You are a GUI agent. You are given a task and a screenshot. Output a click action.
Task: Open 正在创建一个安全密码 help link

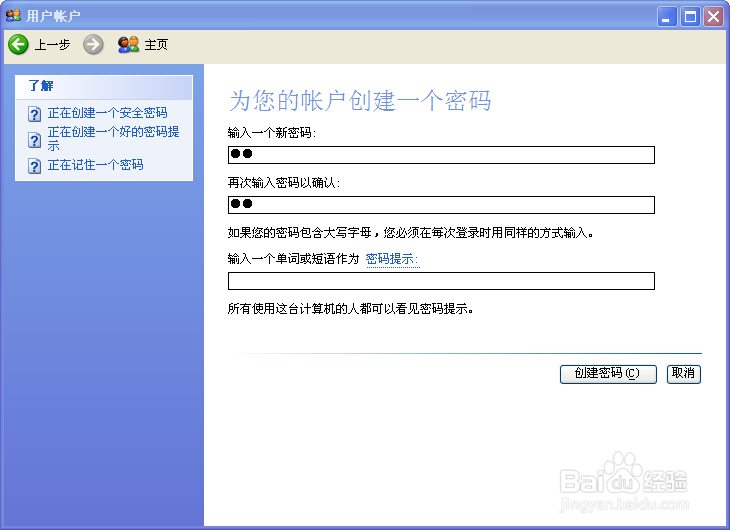[x=107, y=113]
